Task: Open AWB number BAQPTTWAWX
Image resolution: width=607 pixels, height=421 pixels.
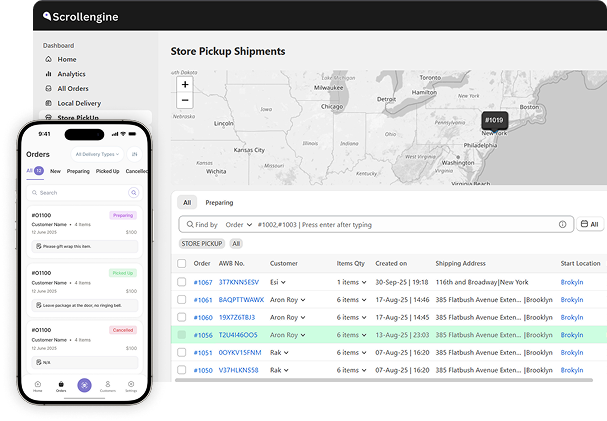Action: coord(241,300)
